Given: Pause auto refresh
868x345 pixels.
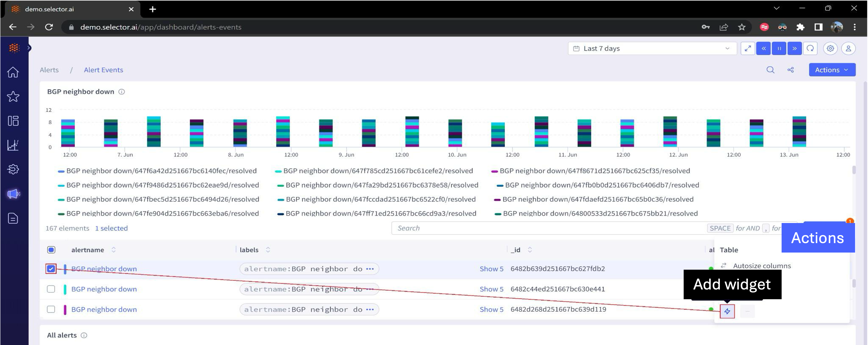Looking at the screenshot, I should (x=779, y=48).
